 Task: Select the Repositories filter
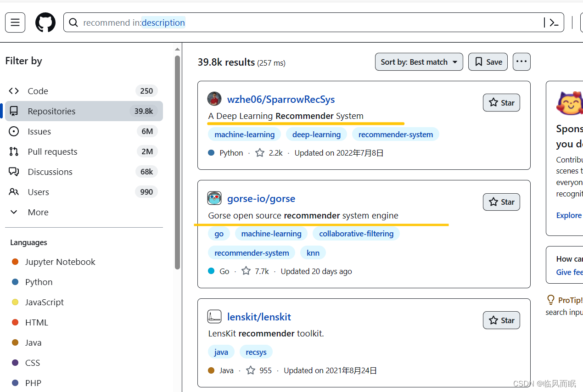[x=84, y=111]
